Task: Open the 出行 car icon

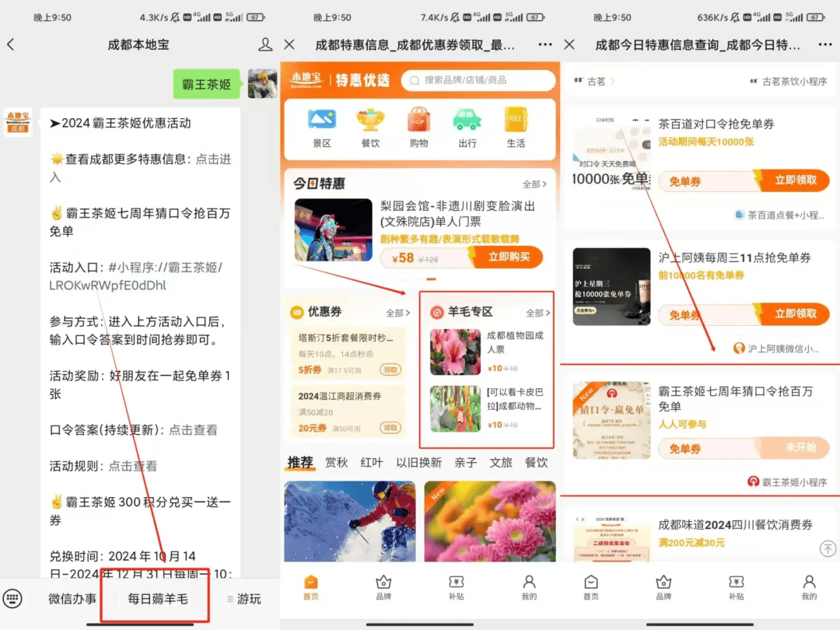Action: 467,120
